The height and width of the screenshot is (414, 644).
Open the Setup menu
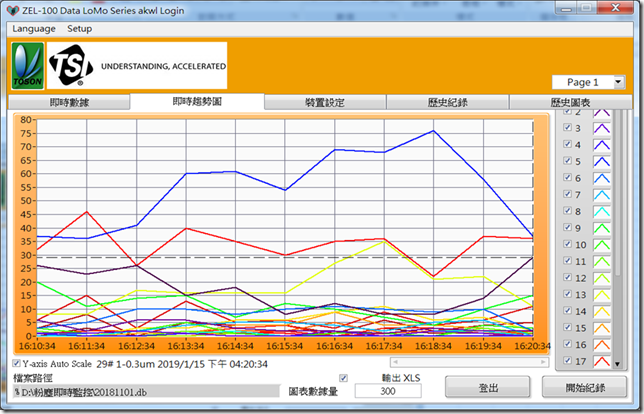(79, 28)
